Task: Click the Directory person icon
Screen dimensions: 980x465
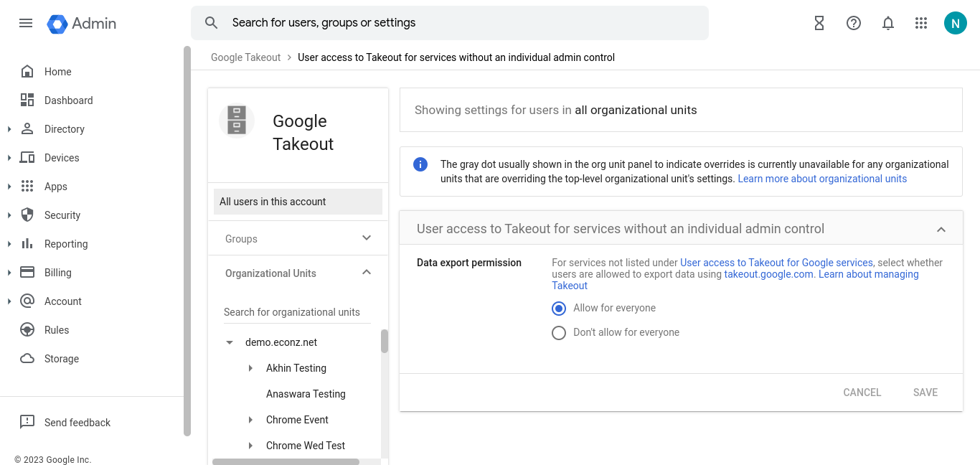Action: coord(27,129)
